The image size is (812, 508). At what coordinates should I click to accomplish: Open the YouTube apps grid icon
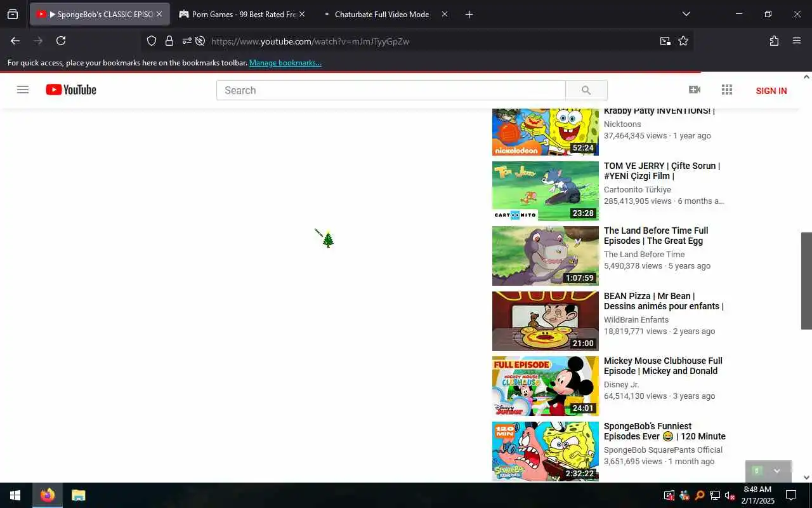(x=727, y=90)
